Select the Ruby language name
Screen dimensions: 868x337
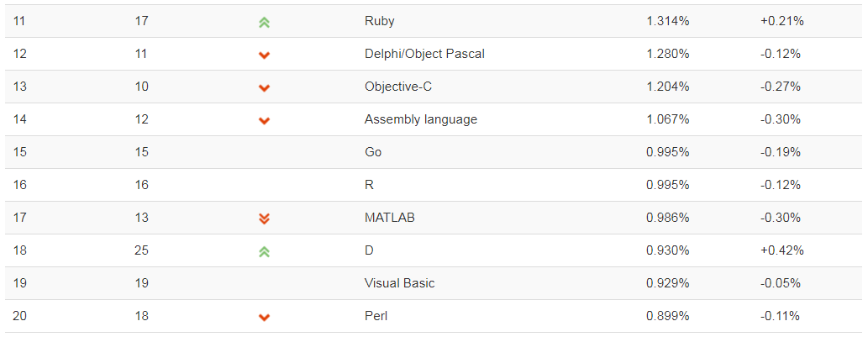tap(379, 22)
